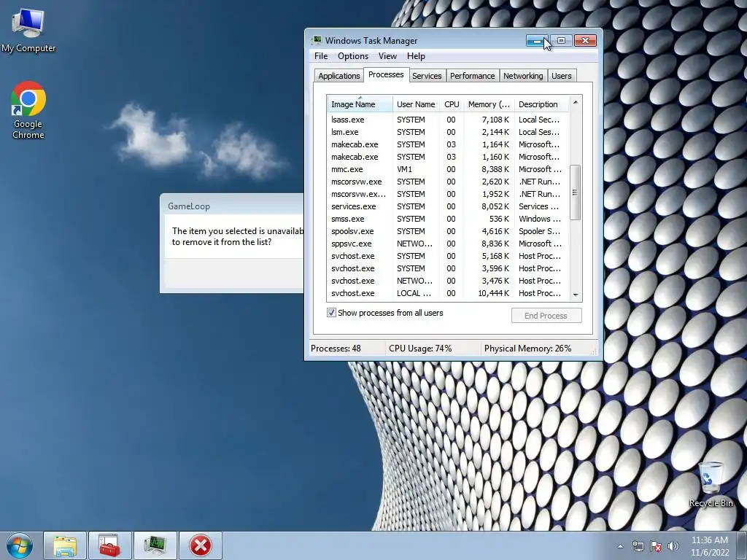The image size is (747, 560).
Task: Open the Help menu
Action: tap(416, 56)
